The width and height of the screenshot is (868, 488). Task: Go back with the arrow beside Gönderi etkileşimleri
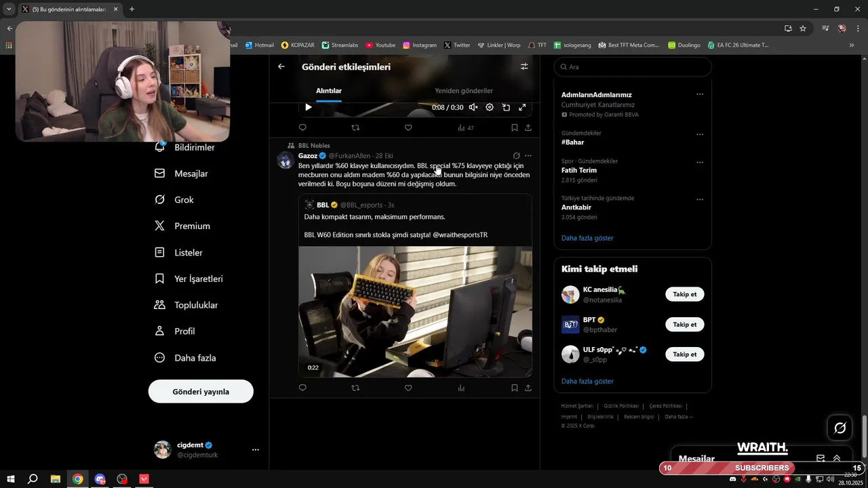pos(281,67)
